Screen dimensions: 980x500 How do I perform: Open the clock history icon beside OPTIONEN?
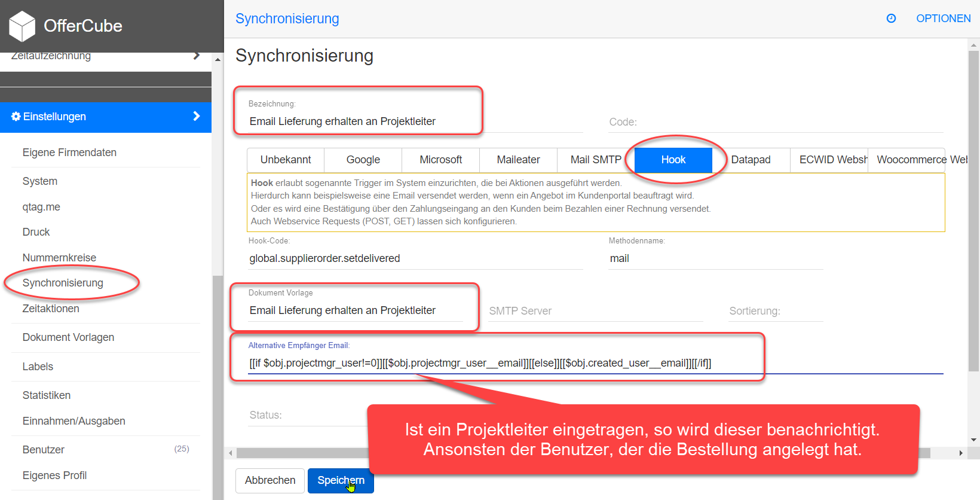(891, 19)
